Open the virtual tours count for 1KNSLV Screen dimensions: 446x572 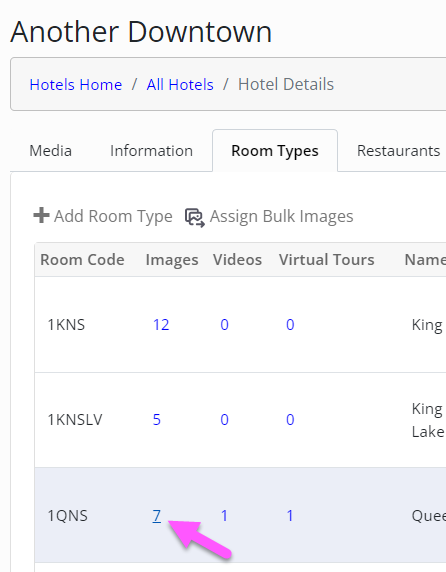290,420
